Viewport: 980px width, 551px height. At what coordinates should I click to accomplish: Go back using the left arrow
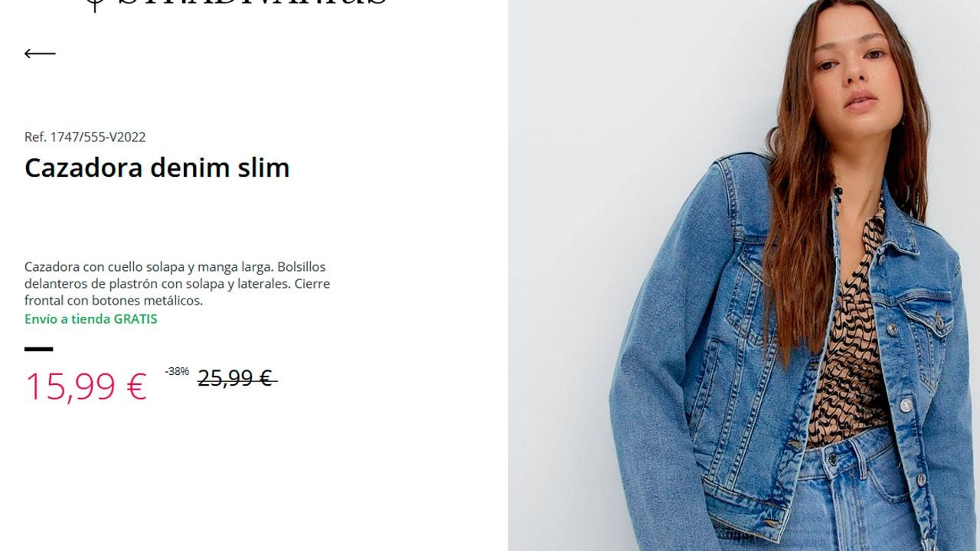click(x=40, y=54)
